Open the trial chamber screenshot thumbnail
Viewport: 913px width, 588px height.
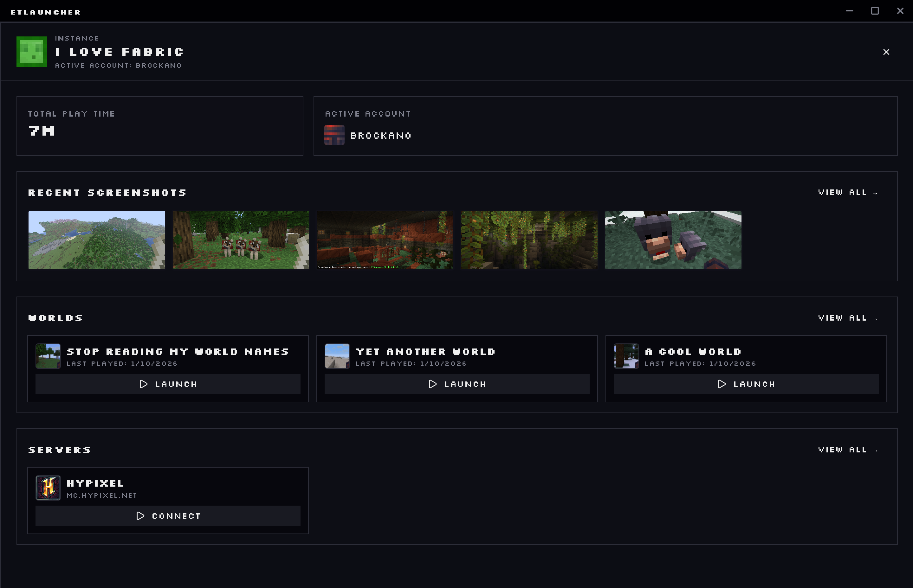385,240
